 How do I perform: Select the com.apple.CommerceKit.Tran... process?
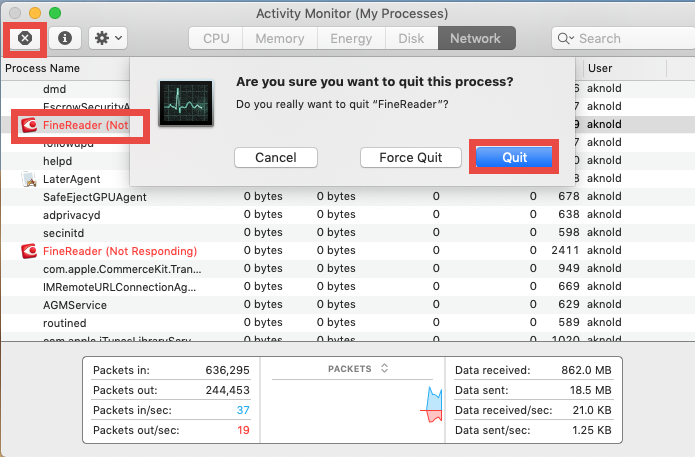[x=122, y=270]
